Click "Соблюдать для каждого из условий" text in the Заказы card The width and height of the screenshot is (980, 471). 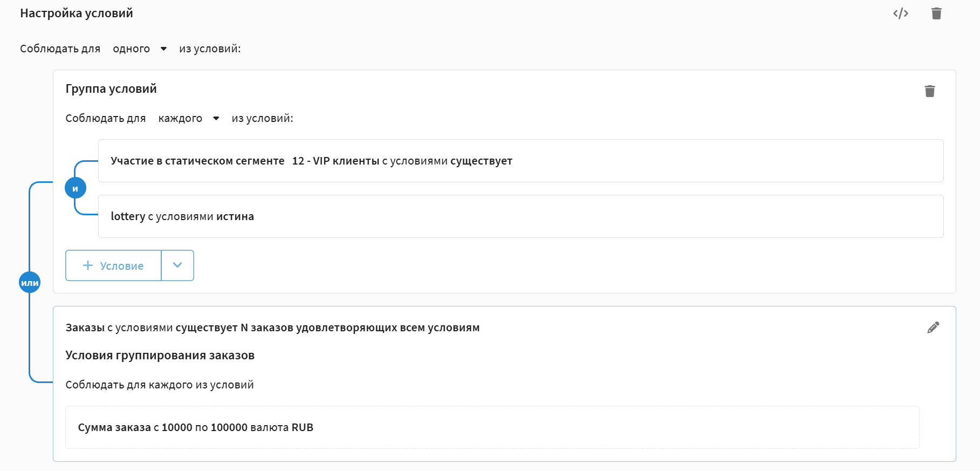tap(160, 385)
